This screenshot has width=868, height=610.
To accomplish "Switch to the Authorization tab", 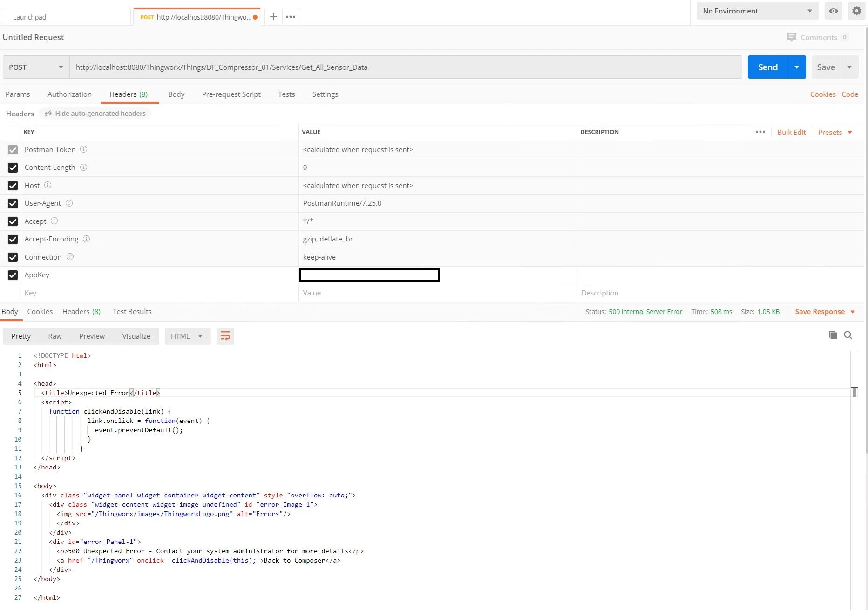I will click(x=69, y=94).
